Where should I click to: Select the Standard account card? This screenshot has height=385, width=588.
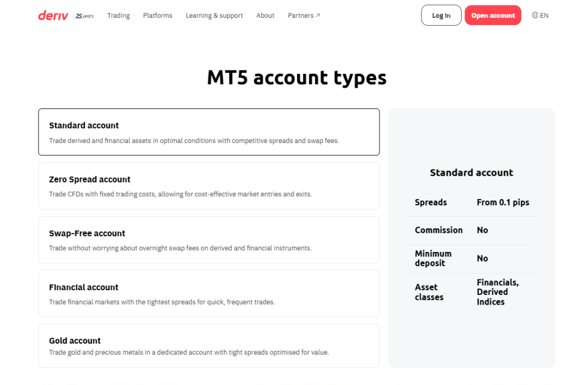tap(208, 132)
